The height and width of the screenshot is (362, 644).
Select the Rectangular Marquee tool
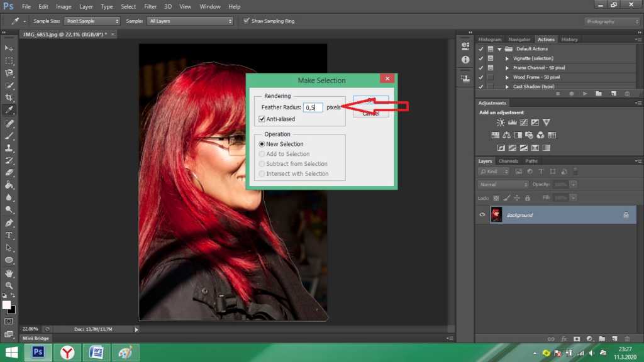click(9, 61)
